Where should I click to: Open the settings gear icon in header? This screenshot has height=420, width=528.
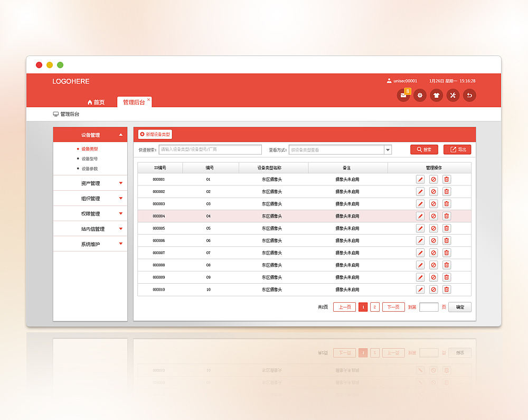tap(420, 95)
